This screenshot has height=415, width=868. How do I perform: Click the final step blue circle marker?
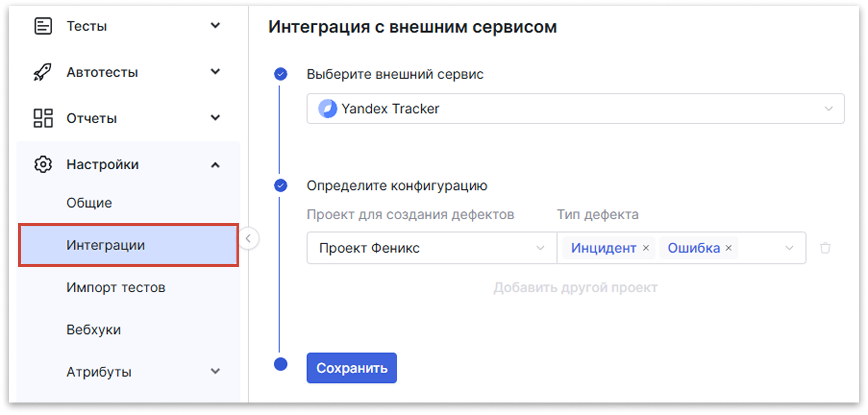pos(280,364)
